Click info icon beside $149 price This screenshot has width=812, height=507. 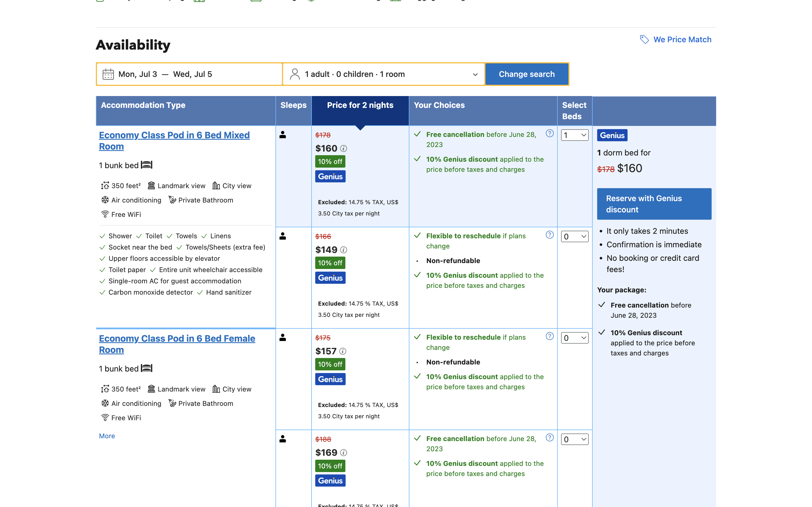344,250
